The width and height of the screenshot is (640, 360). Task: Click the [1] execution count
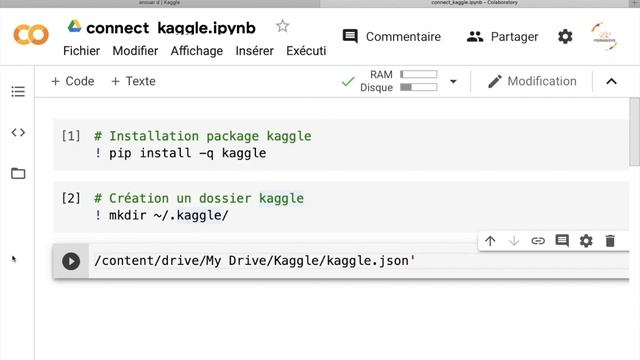click(x=71, y=136)
